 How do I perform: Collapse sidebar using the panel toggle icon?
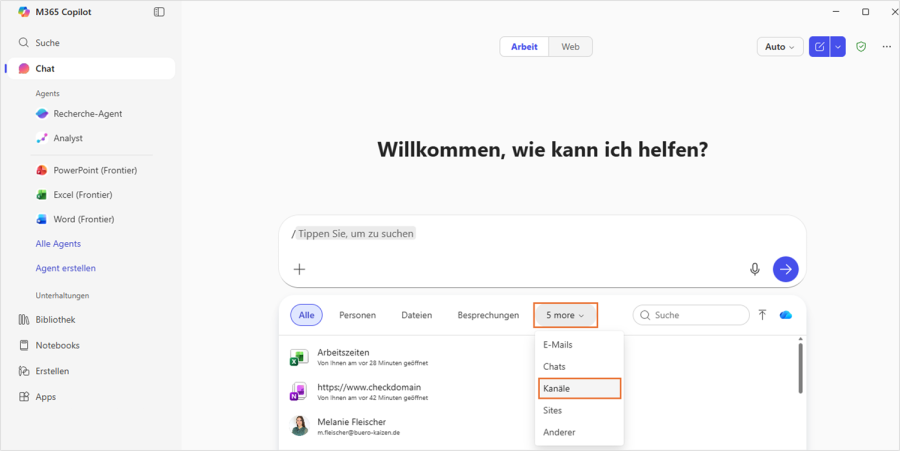tap(159, 12)
